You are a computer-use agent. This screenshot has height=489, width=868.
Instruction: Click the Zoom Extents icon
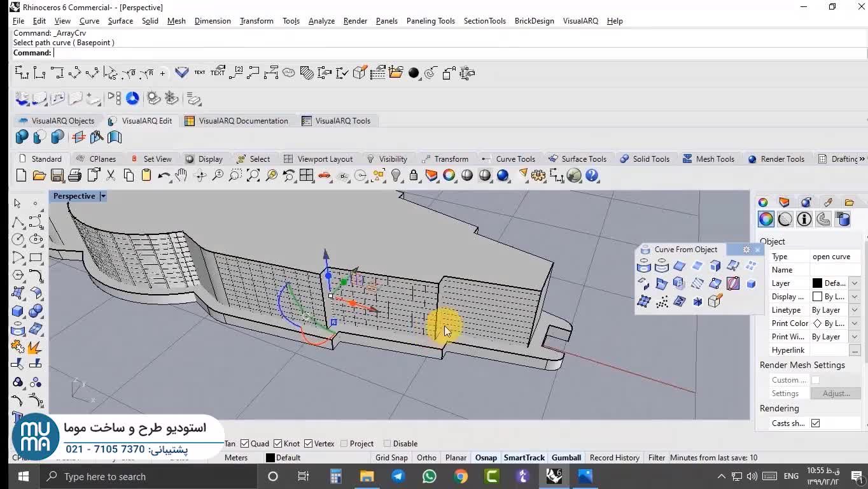click(x=253, y=176)
